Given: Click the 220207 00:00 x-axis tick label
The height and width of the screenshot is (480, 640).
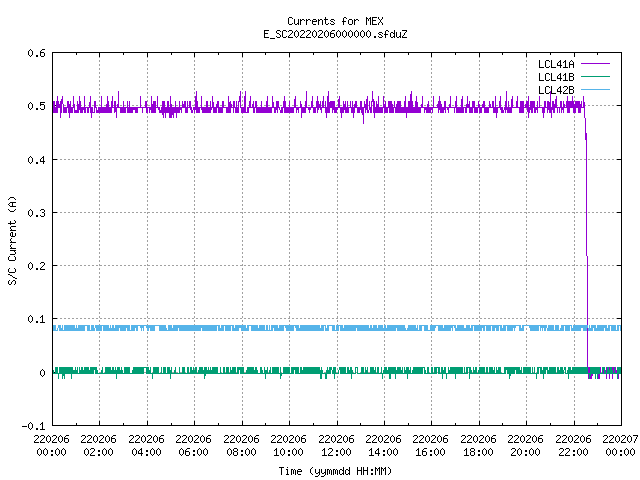Looking at the screenshot, I should [x=620, y=445].
